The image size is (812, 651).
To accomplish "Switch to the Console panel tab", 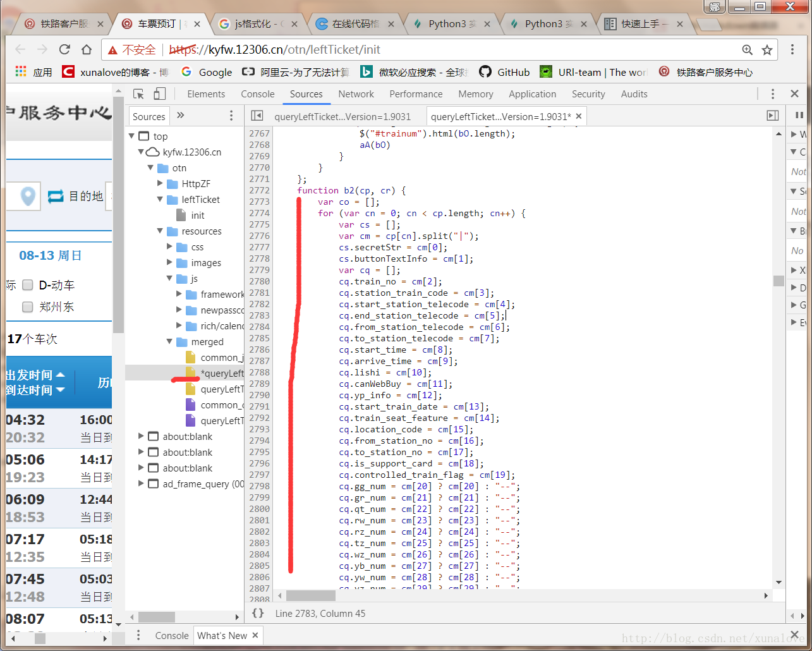I will coord(258,94).
